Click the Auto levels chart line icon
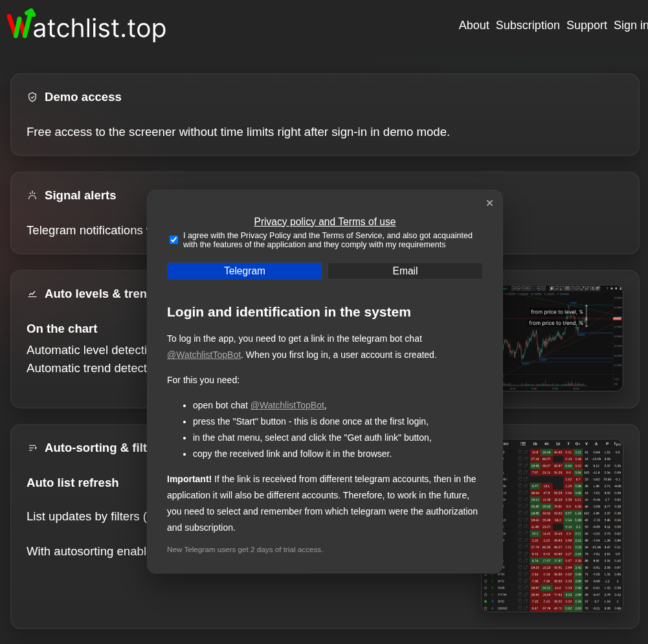 coord(32,294)
